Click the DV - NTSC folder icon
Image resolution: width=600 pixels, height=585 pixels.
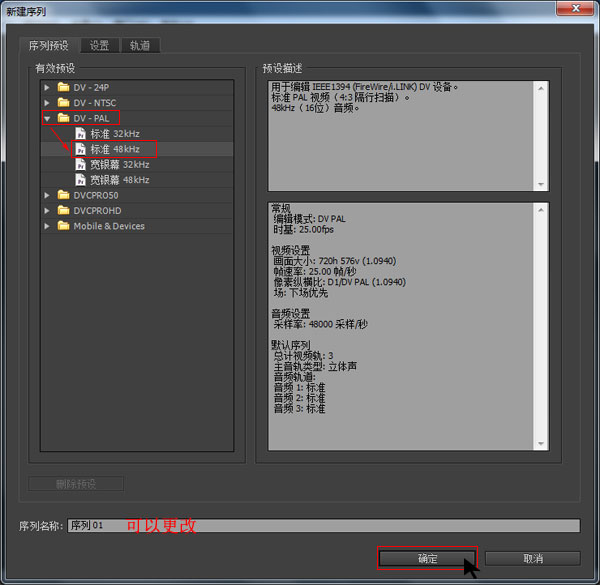pyautogui.click(x=64, y=103)
